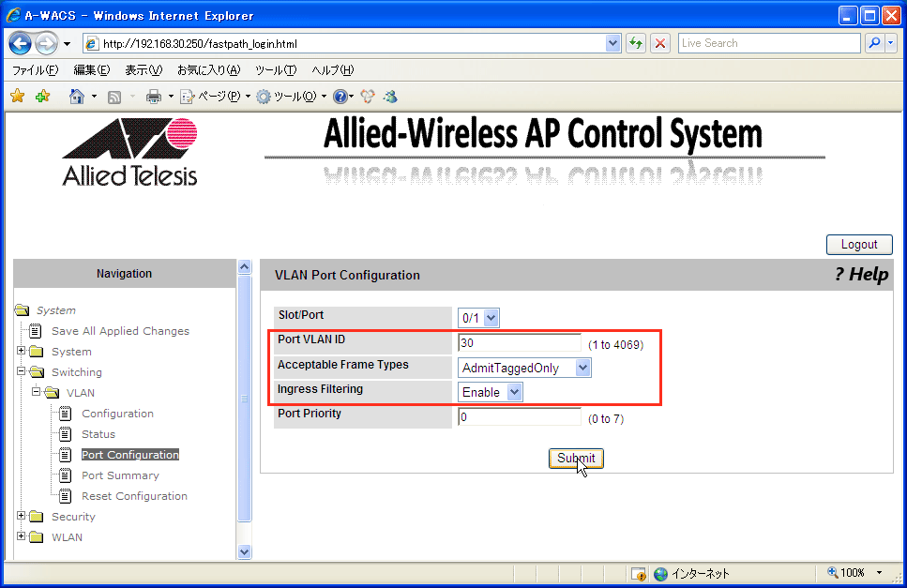The image size is (907, 588).
Task: Click the navigation scrollbar up arrow
Action: coord(245,266)
